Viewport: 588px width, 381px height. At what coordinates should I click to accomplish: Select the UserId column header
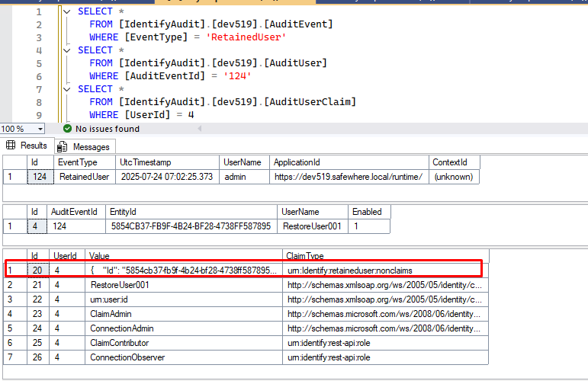point(67,255)
